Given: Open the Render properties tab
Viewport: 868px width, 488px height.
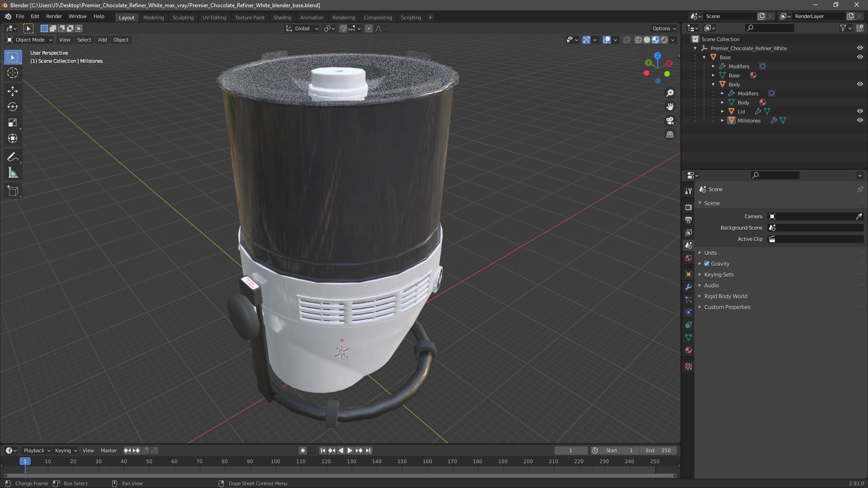Looking at the screenshot, I should pyautogui.click(x=689, y=207).
